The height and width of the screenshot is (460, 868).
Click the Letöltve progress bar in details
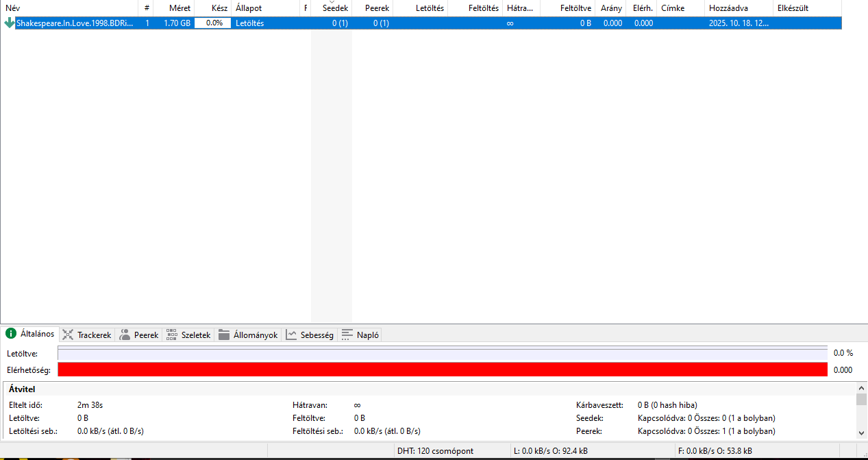(x=443, y=353)
